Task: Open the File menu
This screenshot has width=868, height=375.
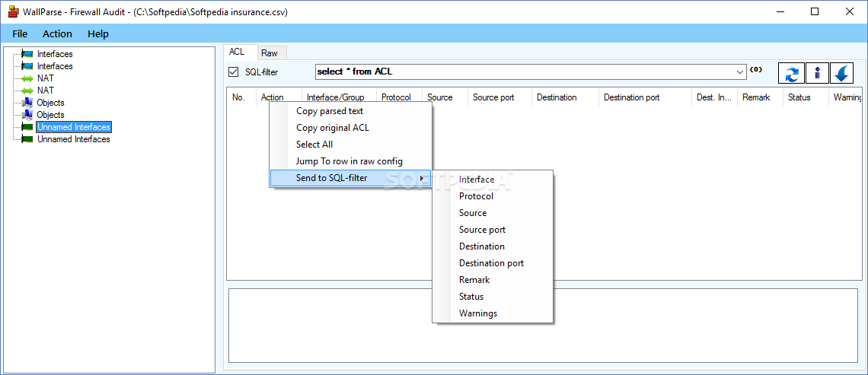Action: (x=19, y=33)
